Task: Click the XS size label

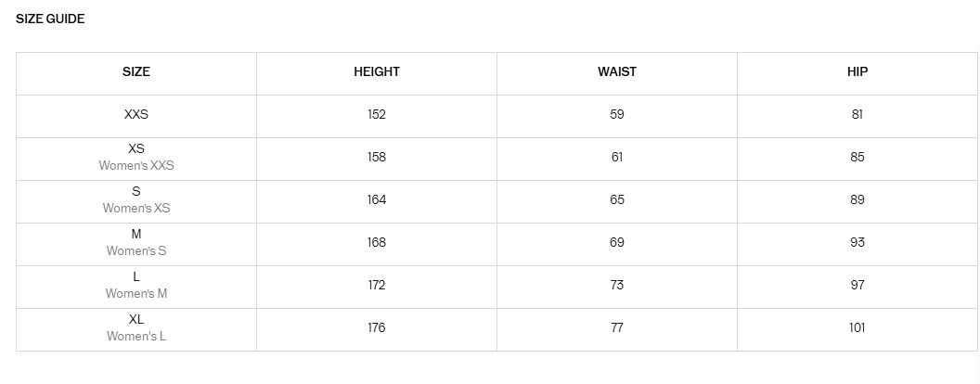Action: coord(136,148)
